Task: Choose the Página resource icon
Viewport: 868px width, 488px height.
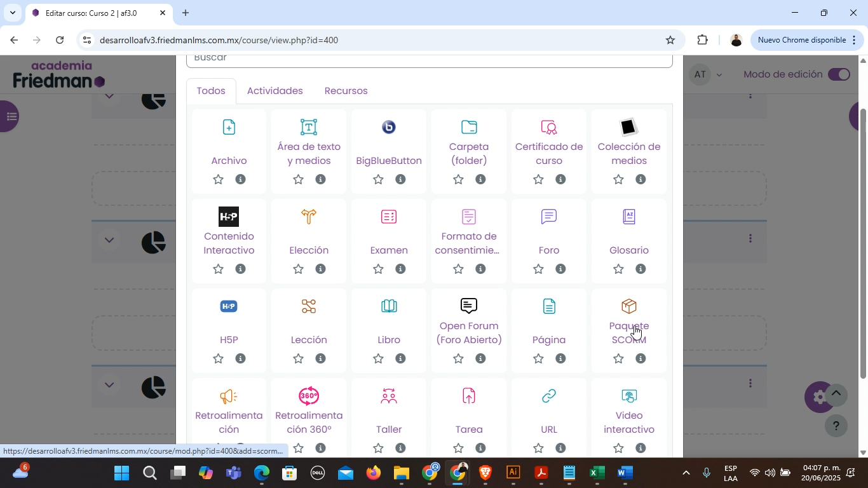Action: click(x=549, y=306)
